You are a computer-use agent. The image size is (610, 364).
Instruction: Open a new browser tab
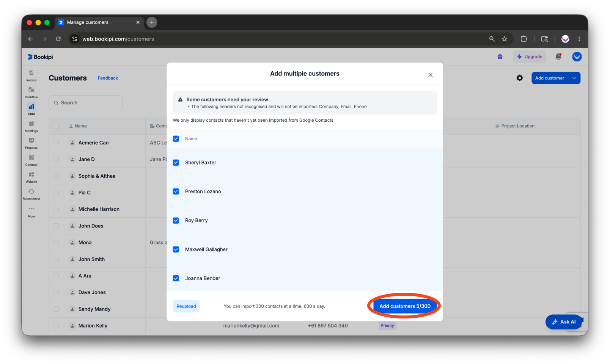152,22
